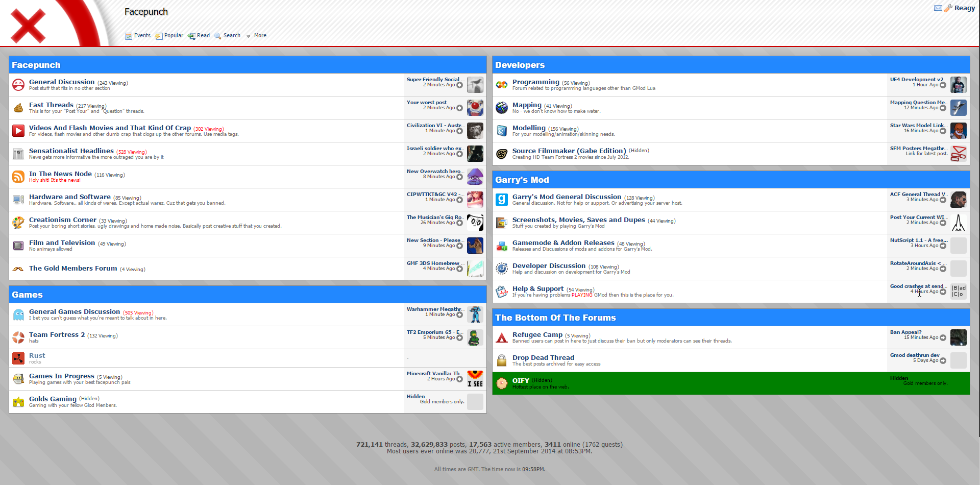
Task: Expand the More dropdown menu
Action: pos(256,36)
